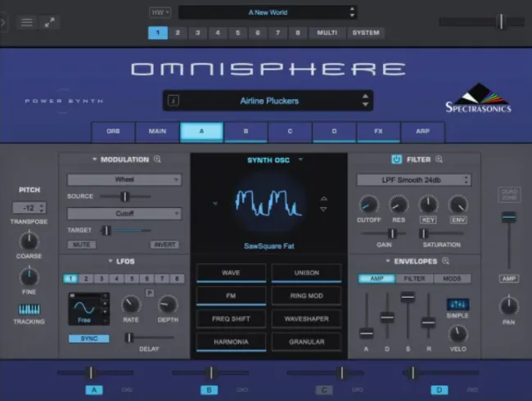This screenshot has height=401, width=532.
Task: Toggle the AMP button under fader
Action: tap(509, 278)
